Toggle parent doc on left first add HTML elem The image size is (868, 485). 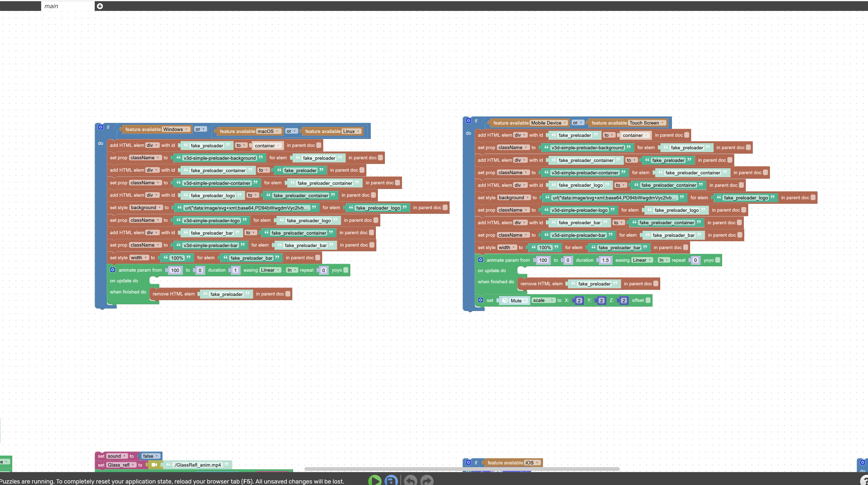pyautogui.click(x=319, y=145)
